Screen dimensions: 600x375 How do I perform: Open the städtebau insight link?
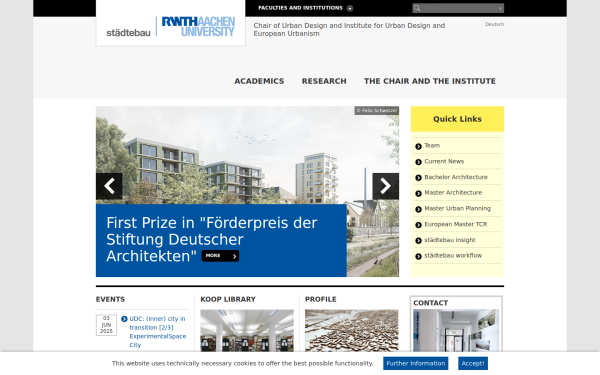pos(450,240)
